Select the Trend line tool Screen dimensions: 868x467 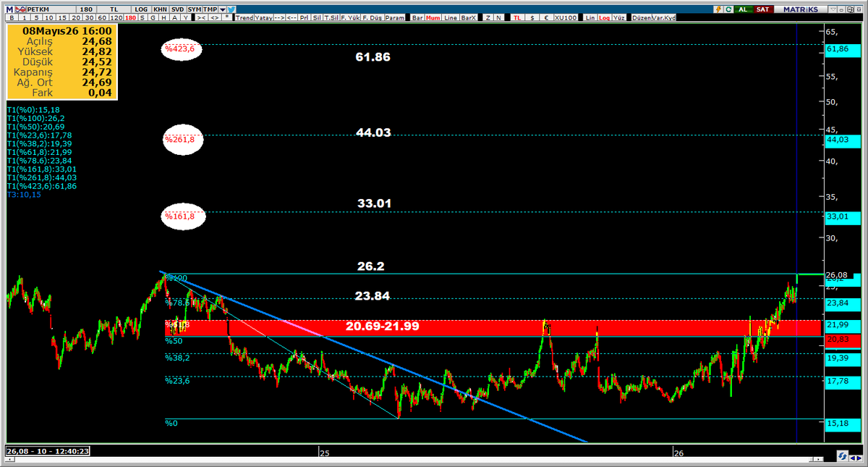[x=244, y=17]
